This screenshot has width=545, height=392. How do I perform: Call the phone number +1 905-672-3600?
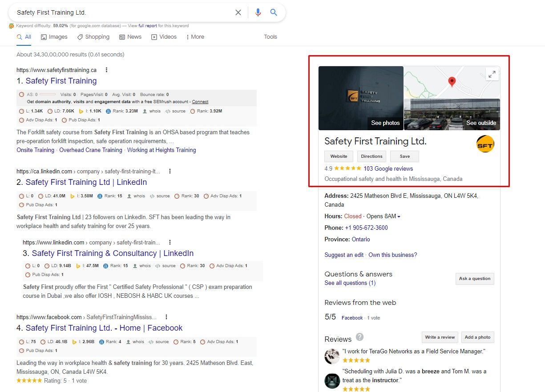coord(366,228)
